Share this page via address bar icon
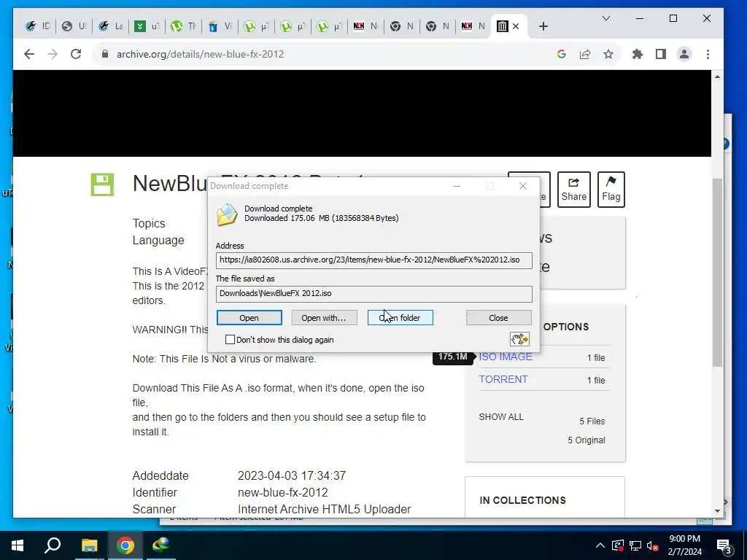Screen dimensions: 747x560 pyautogui.click(x=585, y=54)
